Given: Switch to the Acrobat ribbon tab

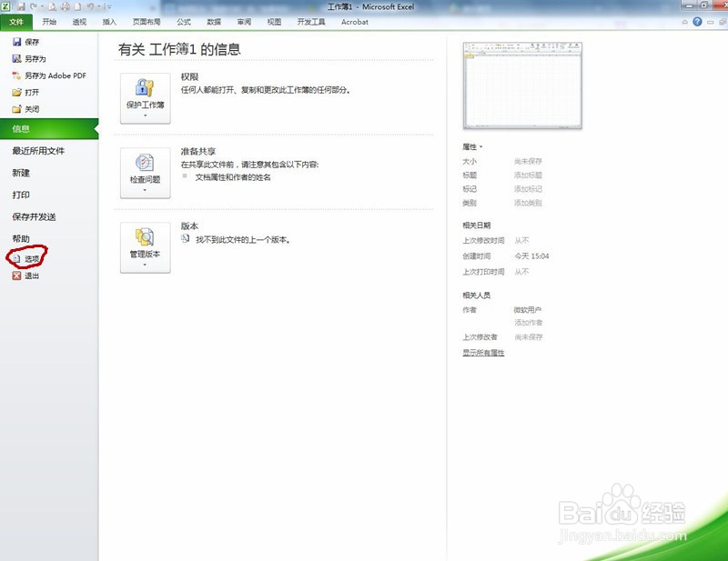Looking at the screenshot, I should [354, 22].
